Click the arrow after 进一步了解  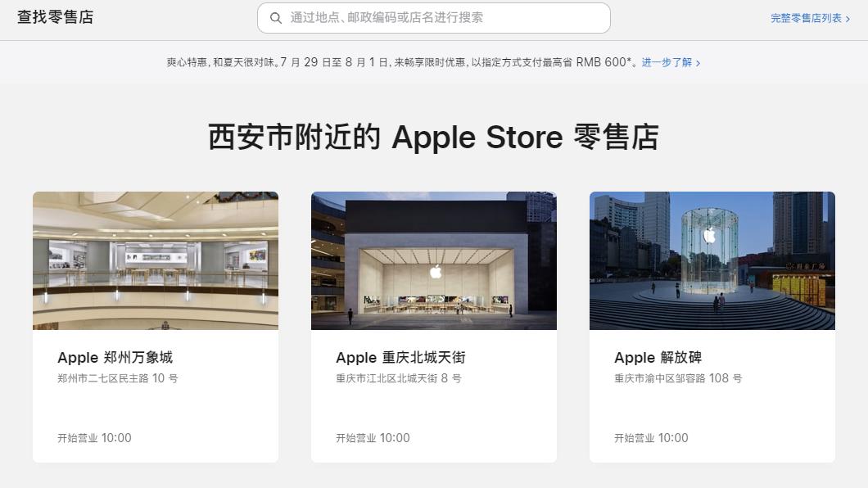698,63
